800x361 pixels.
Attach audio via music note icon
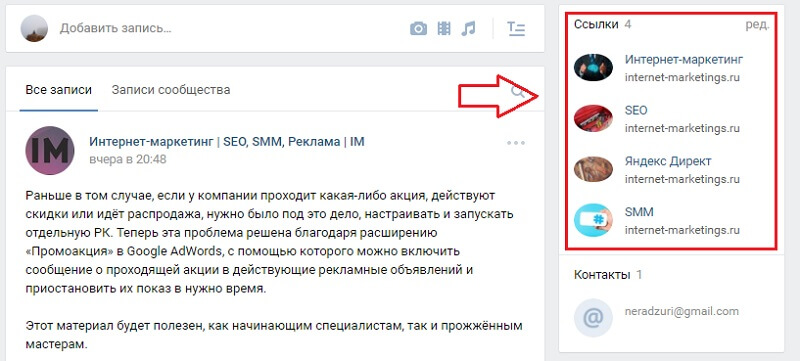(x=468, y=29)
